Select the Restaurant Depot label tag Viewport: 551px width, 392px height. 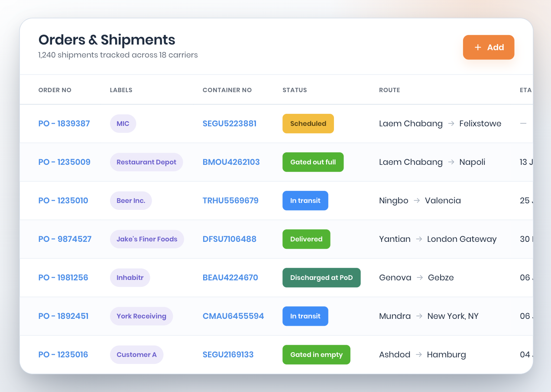146,162
